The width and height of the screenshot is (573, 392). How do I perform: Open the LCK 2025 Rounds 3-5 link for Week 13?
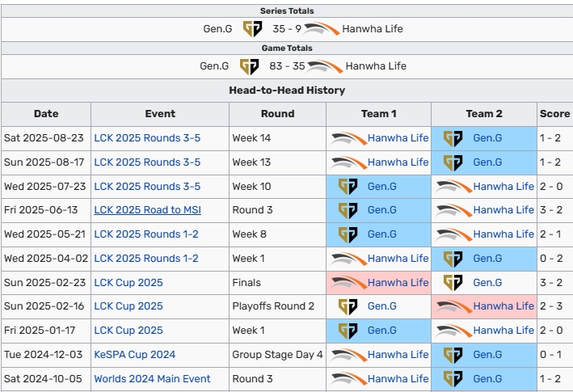(147, 162)
